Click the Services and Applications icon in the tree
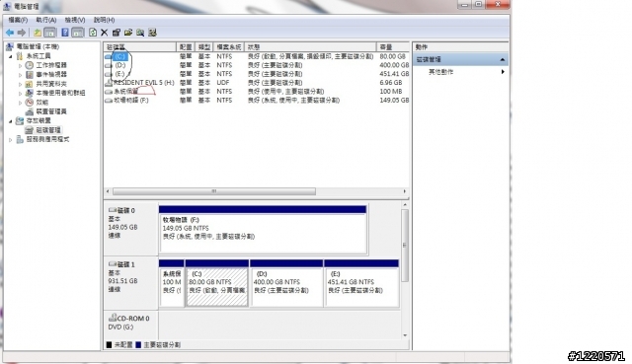The height and width of the screenshot is (364, 632). [x=20, y=139]
